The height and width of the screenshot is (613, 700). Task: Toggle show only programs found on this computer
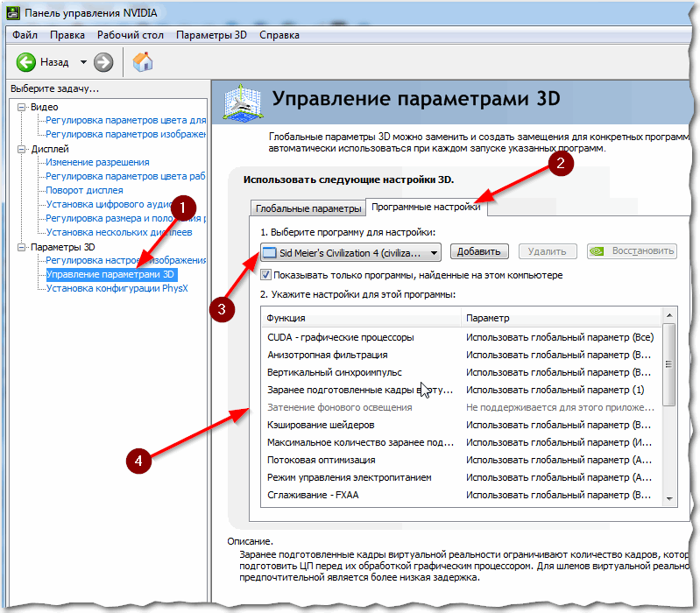(x=265, y=275)
